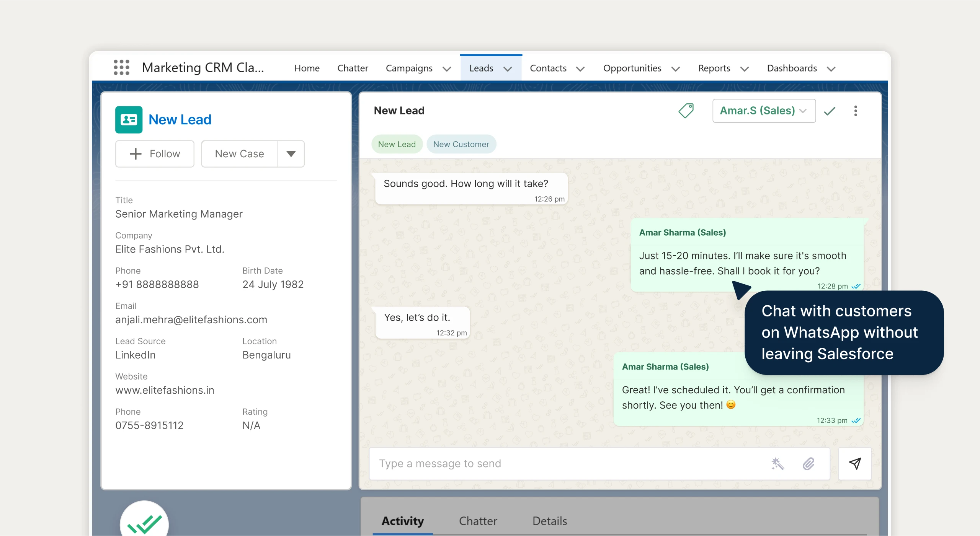Click title Senior Marketing Manager

coord(179,214)
